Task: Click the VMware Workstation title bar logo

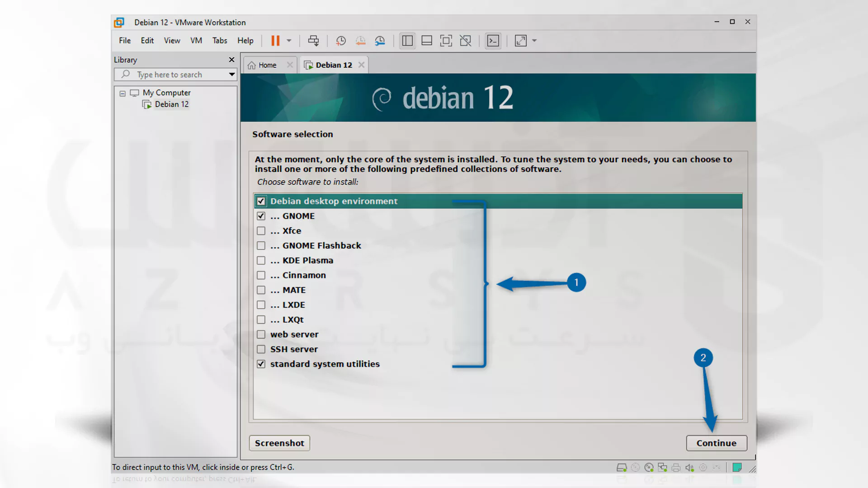Action: (119, 22)
